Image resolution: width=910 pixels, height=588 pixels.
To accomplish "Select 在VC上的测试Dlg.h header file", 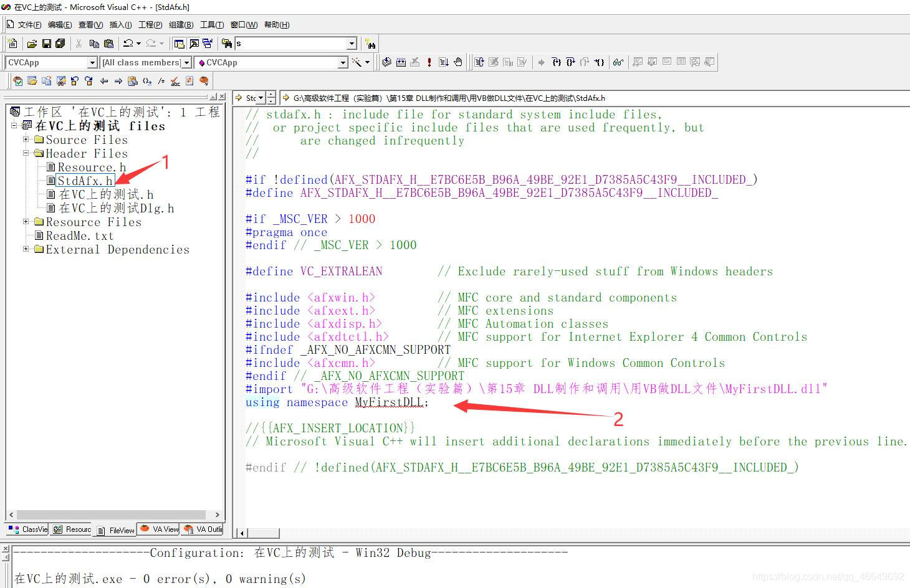I will pyautogui.click(x=117, y=208).
